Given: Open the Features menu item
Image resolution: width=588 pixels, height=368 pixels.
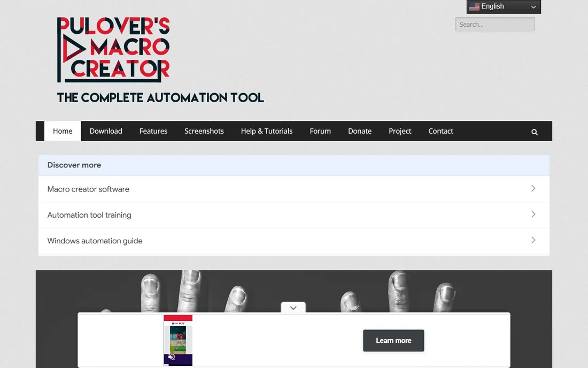Looking at the screenshot, I should coord(153,131).
